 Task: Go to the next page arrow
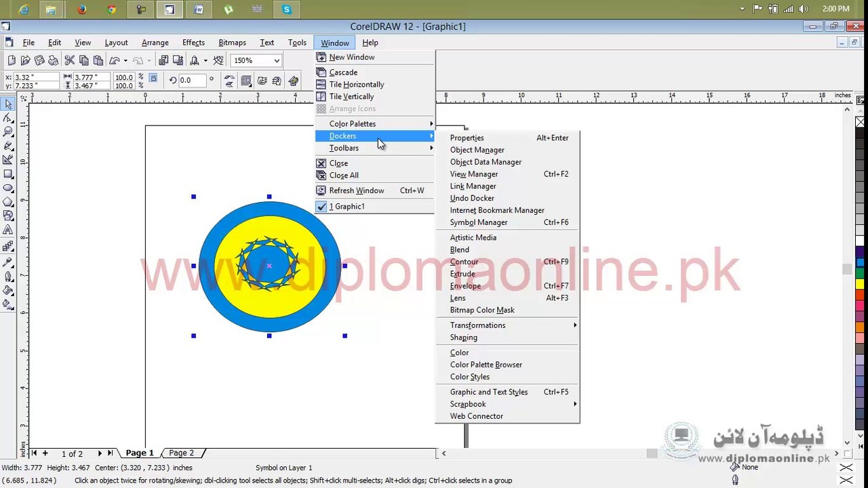[x=100, y=453]
